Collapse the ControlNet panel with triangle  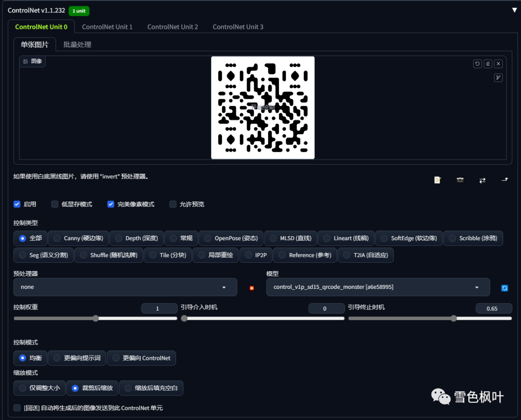[514, 10]
